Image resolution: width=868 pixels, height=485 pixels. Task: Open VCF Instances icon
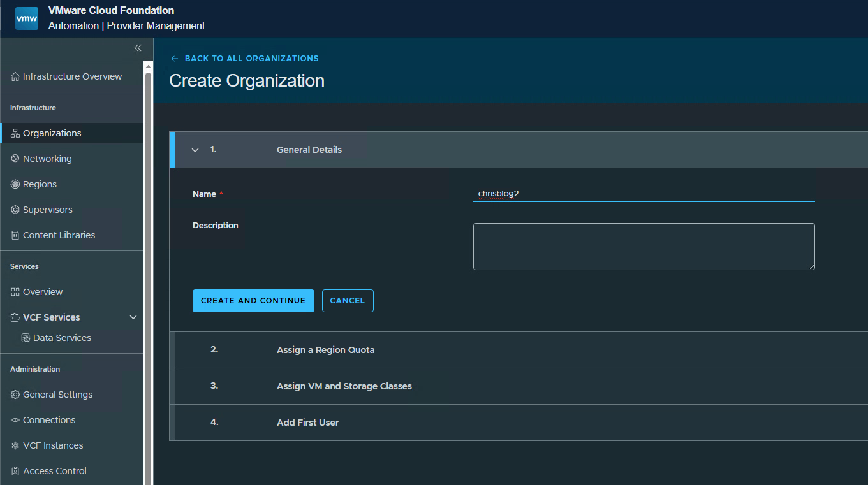tap(15, 445)
